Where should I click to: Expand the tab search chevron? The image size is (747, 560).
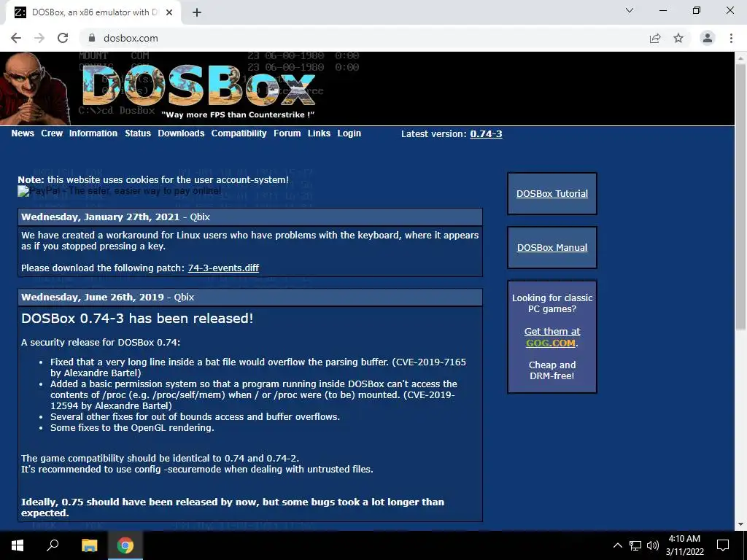click(630, 10)
